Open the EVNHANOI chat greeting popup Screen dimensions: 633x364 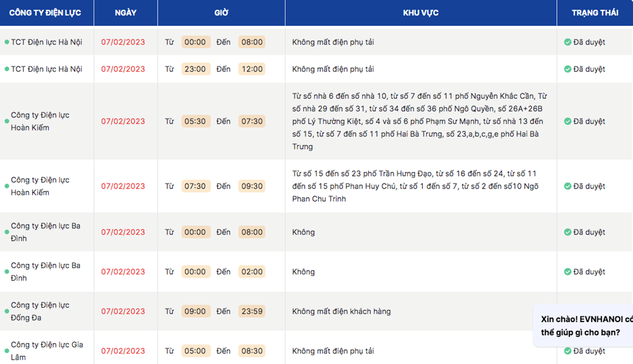click(x=584, y=326)
